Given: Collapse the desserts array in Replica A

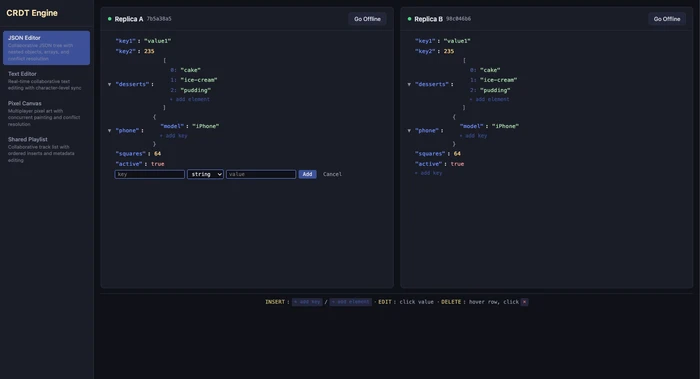Looking at the screenshot, I should coord(109,84).
